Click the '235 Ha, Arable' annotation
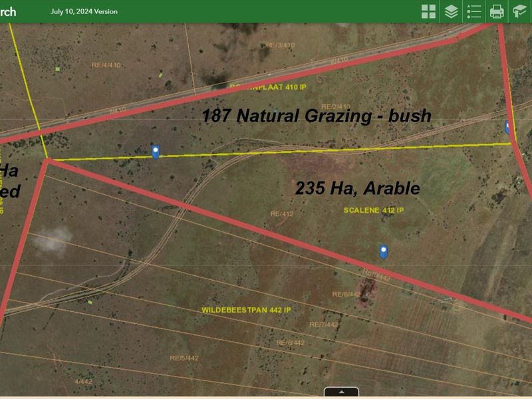532x399 pixels. [x=357, y=189]
